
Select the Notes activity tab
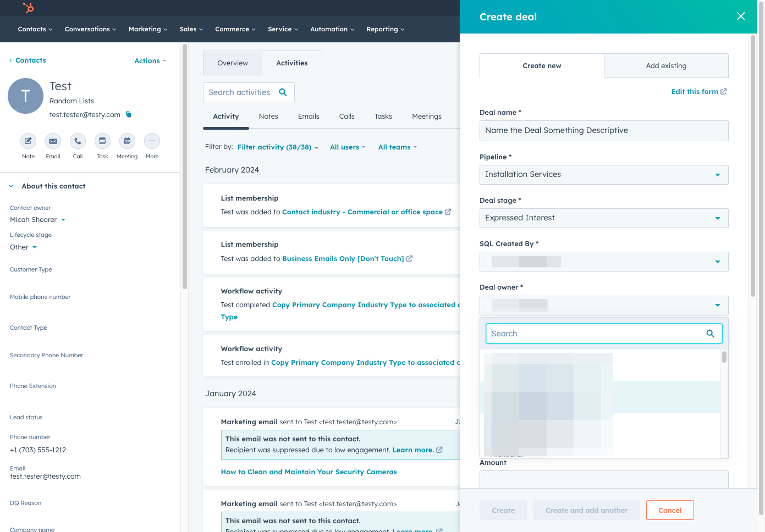click(x=268, y=117)
